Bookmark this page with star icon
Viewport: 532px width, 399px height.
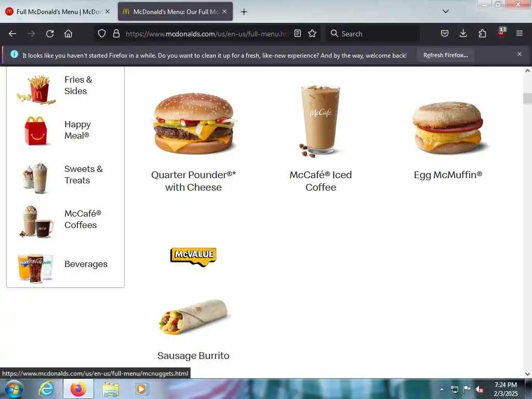312,34
